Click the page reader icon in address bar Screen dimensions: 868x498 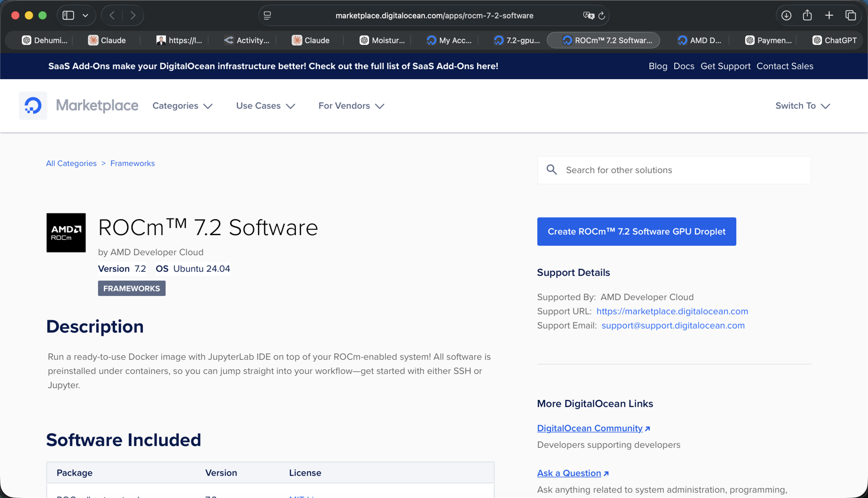[267, 15]
